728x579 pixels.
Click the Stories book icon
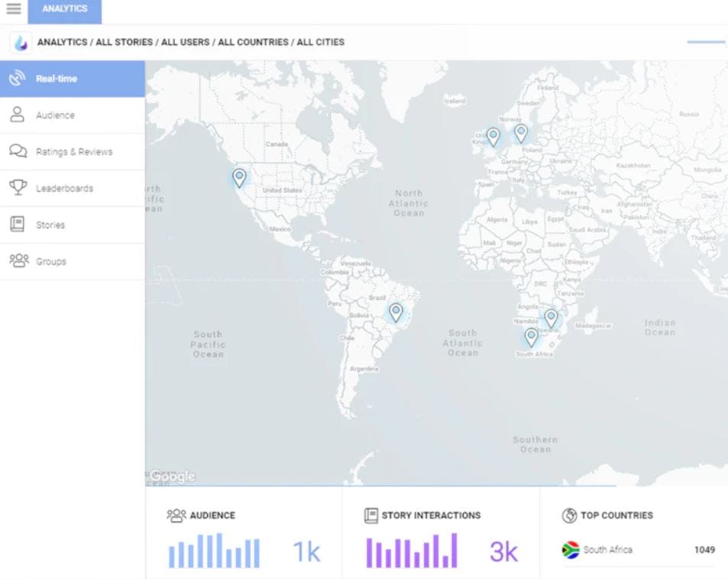point(17,225)
